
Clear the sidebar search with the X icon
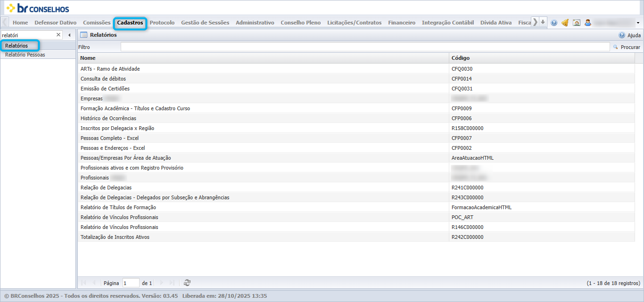click(58, 35)
